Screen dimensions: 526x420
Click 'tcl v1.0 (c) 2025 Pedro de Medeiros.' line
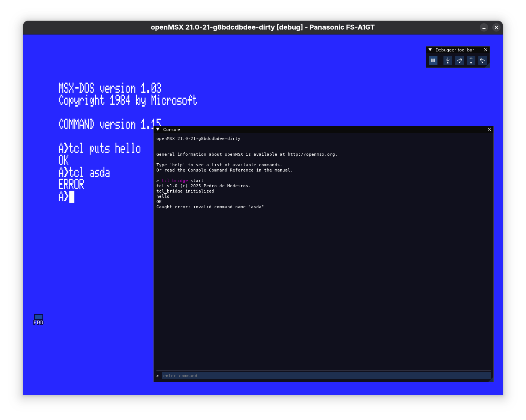tap(203, 186)
